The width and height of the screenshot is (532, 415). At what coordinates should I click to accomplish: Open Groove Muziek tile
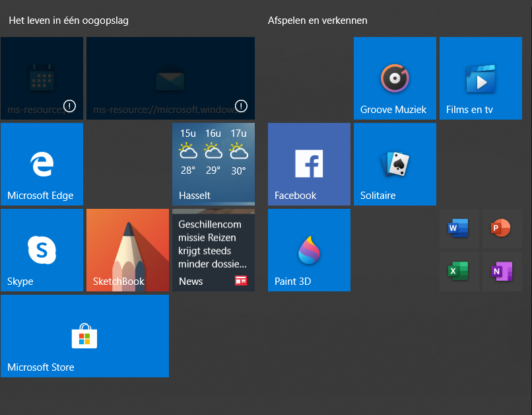pyautogui.click(x=395, y=78)
